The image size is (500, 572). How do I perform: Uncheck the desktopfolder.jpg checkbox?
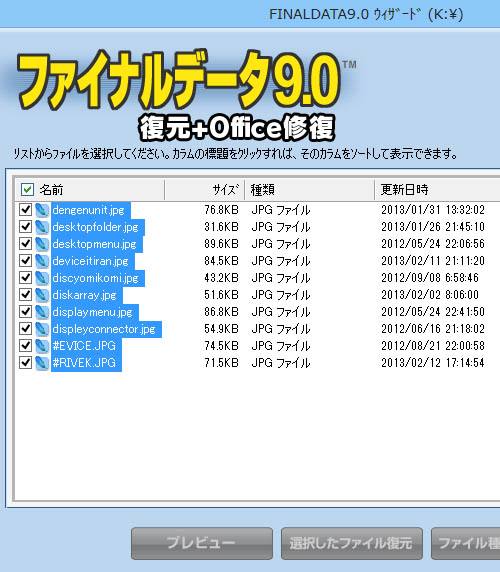[26, 227]
